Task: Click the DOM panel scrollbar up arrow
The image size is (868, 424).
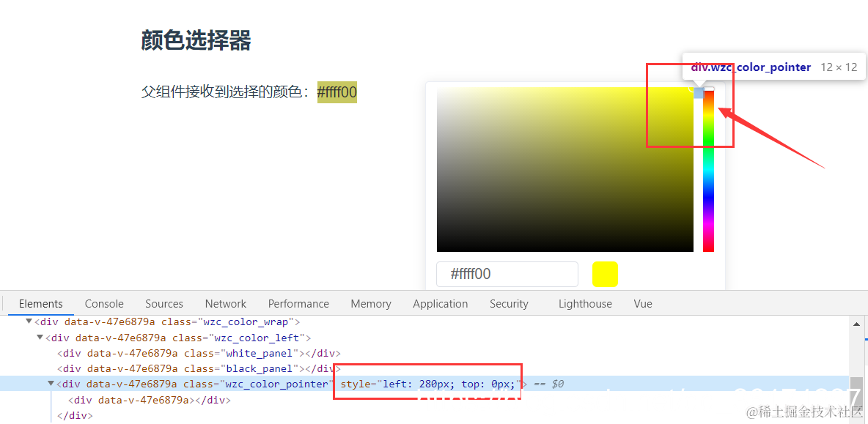Action: tap(856, 324)
